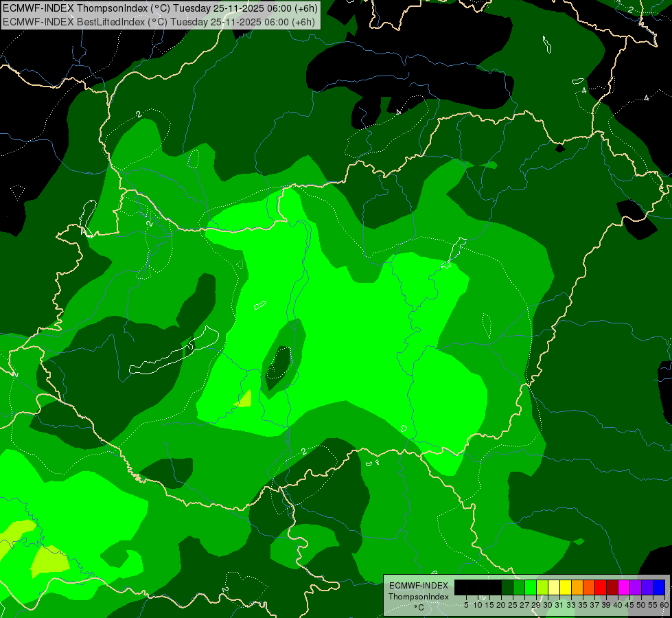Screen dimensions: 672x618
Task: Click legend tick value 25
Action: pos(513,605)
